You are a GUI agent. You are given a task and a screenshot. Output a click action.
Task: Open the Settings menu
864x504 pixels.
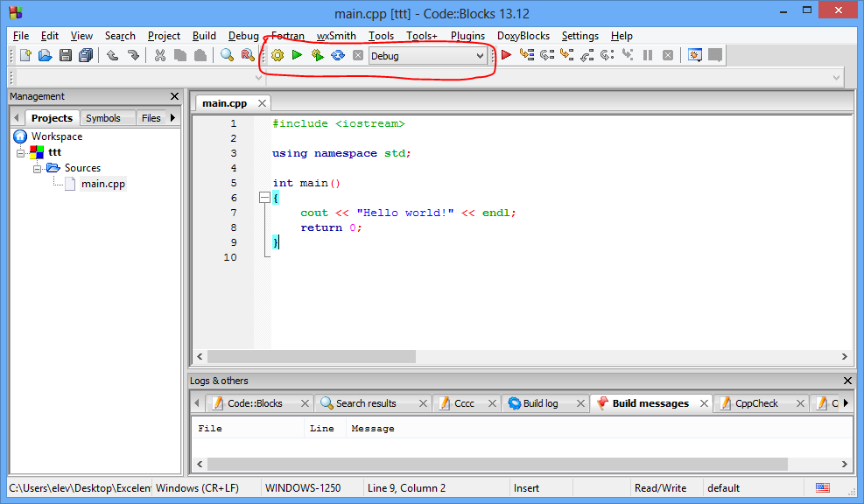(580, 36)
